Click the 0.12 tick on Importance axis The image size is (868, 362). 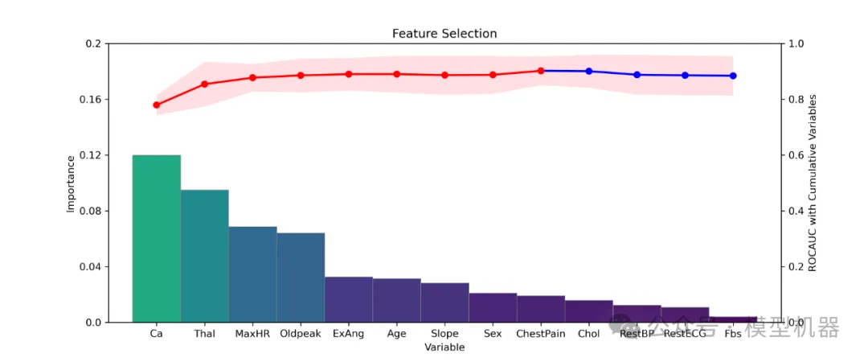tap(92, 155)
